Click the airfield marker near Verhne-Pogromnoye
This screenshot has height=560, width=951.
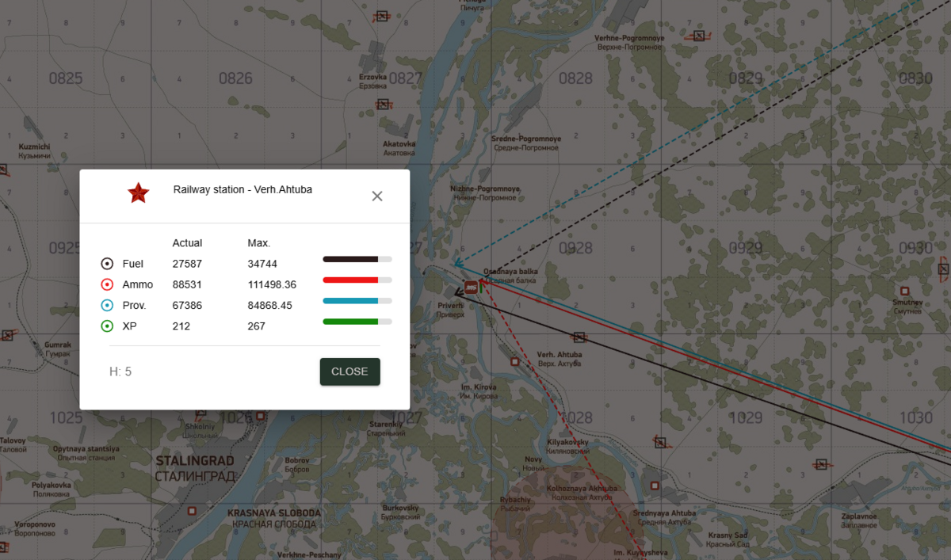click(698, 36)
